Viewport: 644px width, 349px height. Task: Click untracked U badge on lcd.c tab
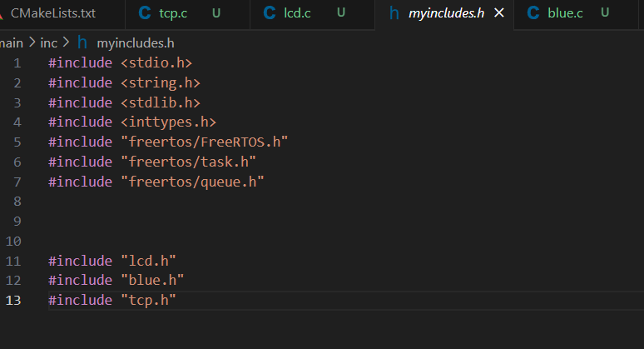(x=341, y=13)
